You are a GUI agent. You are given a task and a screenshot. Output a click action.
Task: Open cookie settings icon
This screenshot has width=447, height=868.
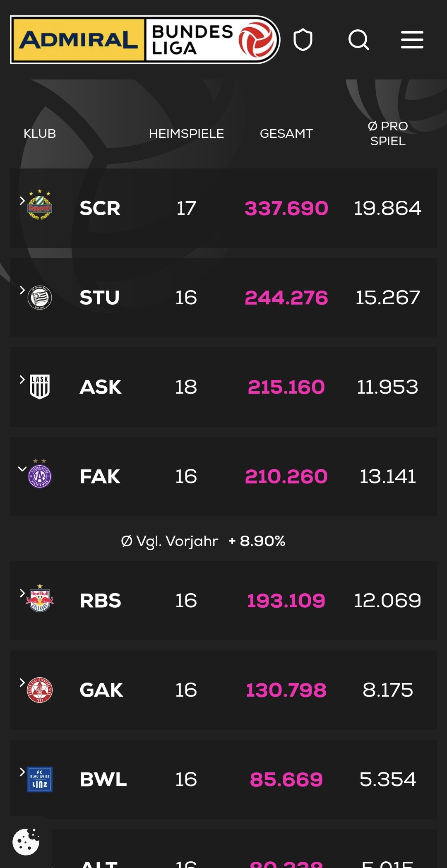(x=26, y=842)
